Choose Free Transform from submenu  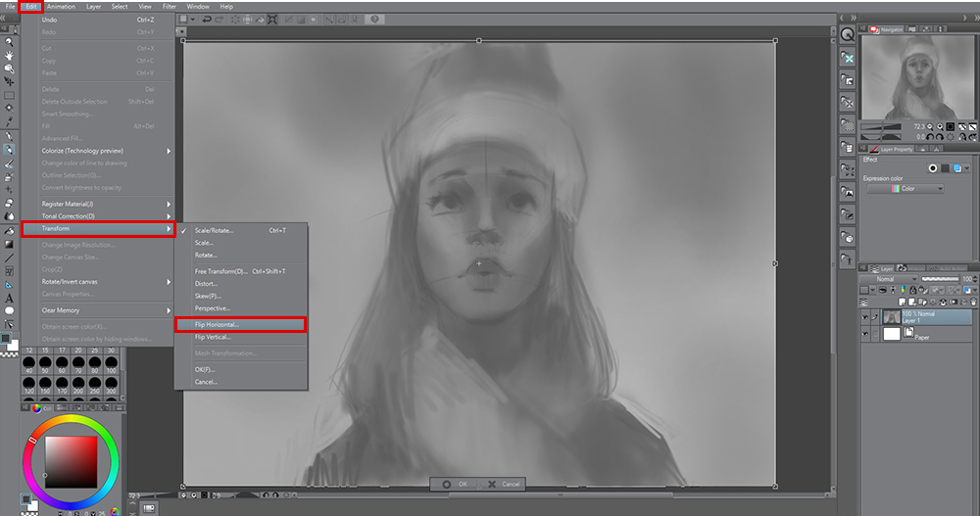pos(241,272)
